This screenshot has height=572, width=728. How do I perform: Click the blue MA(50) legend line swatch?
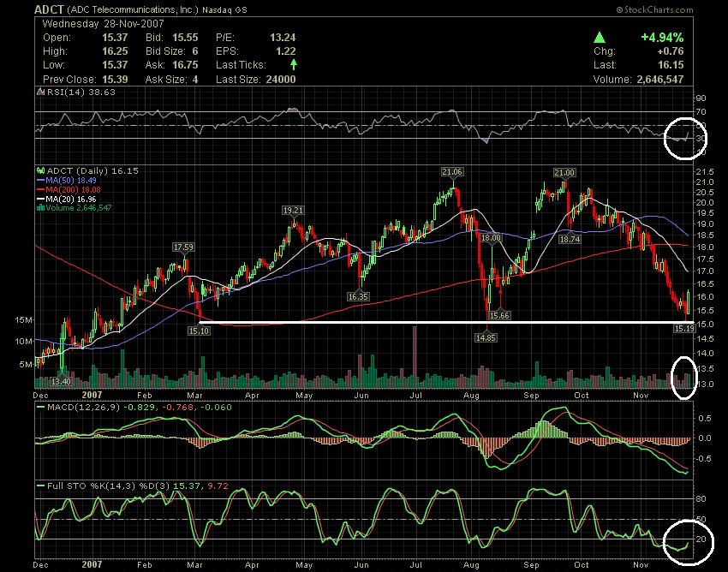coord(41,181)
